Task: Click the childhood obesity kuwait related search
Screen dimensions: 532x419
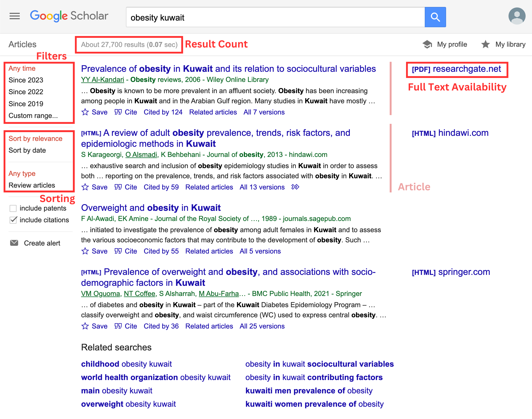Action: tap(126, 364)
